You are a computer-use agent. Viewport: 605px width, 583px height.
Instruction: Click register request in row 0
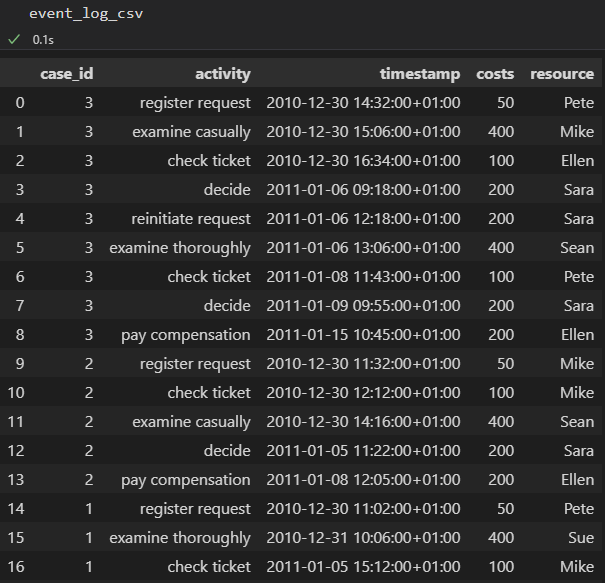(195, 103)
